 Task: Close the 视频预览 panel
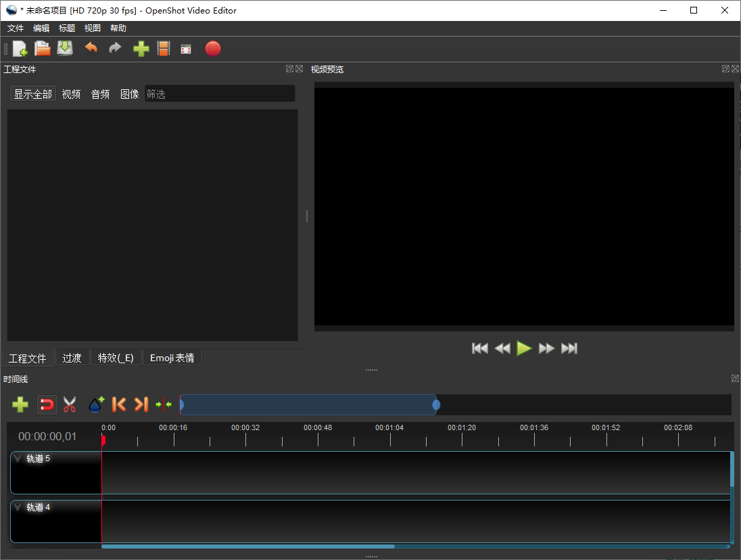[x=736, y=68]
